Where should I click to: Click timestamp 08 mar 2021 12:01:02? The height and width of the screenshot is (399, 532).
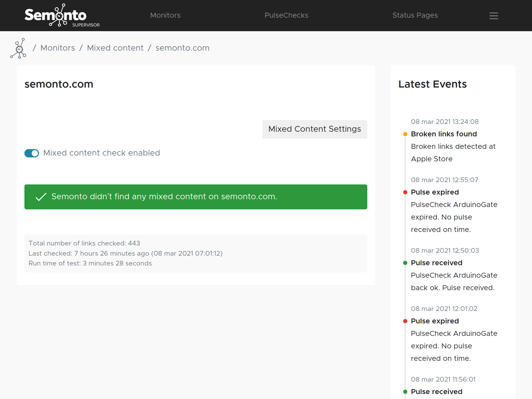click(x=444, y=309)
